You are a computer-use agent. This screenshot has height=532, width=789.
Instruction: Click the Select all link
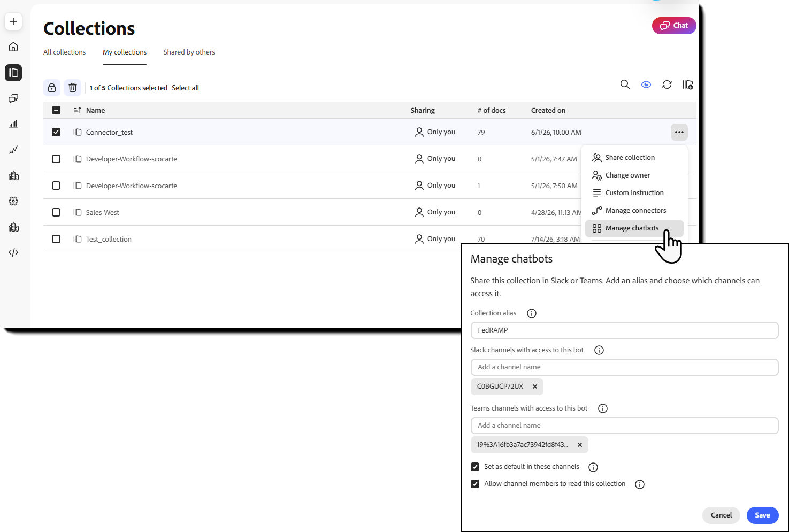point(185,88)
